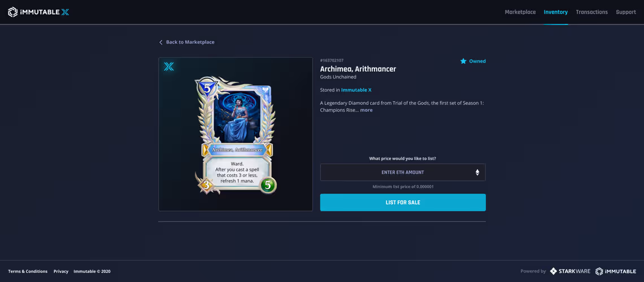Click the back chevron arrow icon
The image size is (644, 282).
[161, 42]
